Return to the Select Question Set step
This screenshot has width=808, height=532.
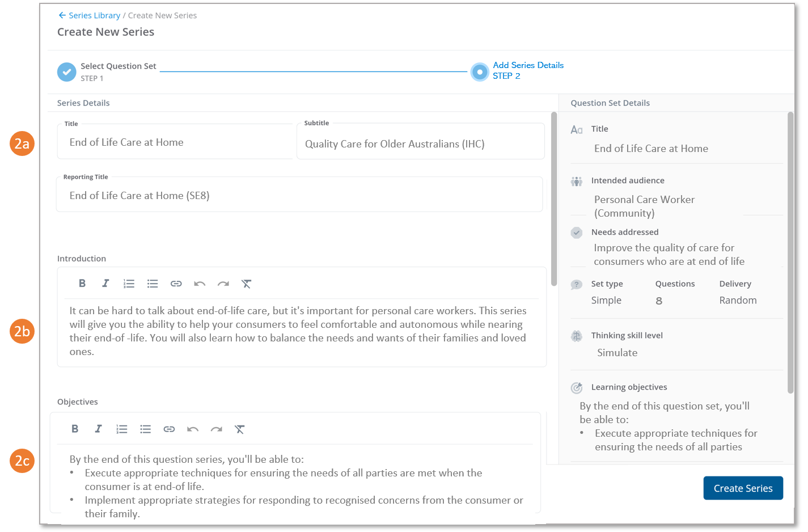pos(67,72)
